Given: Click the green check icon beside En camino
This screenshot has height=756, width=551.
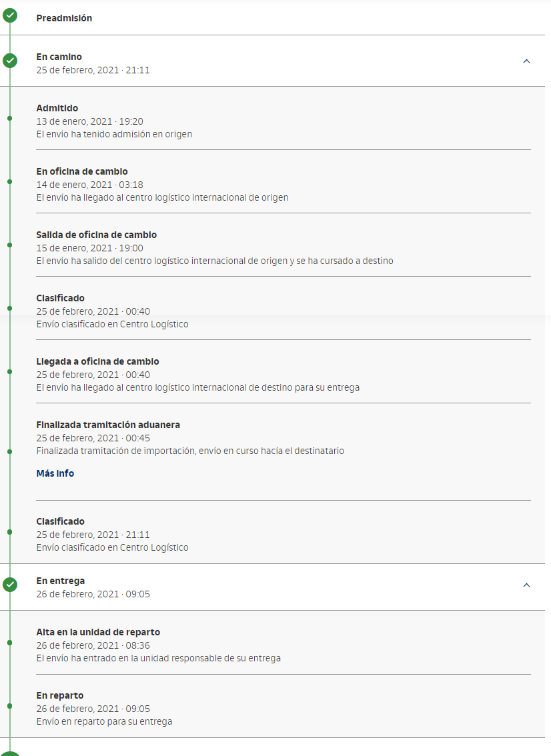Looking at the screenshot, I should pyautogui.click(x=10, y=61).
